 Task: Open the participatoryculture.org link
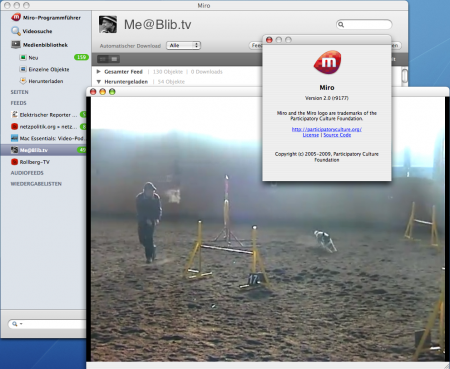point(327,129)
